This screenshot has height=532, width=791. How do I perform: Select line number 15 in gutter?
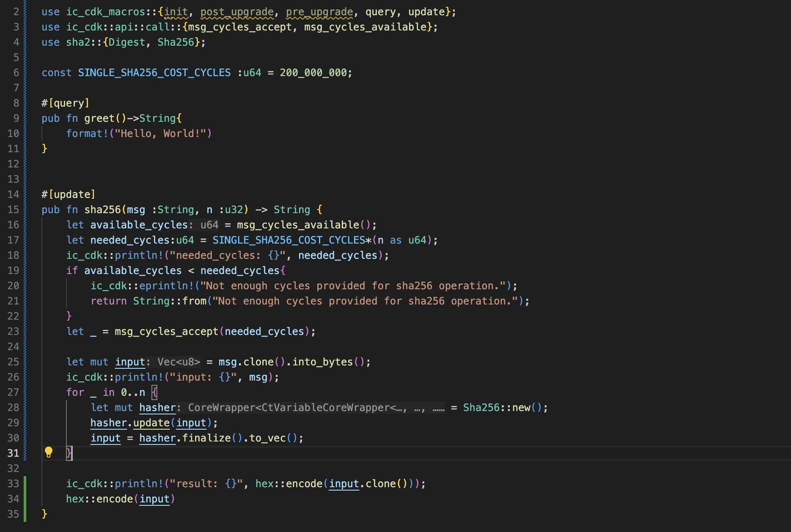[14, 210]
